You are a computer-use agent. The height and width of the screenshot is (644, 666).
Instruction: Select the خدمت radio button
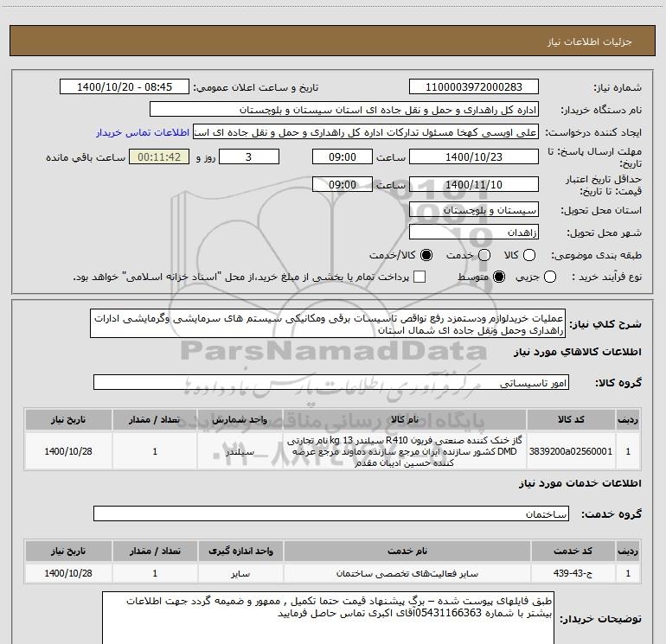coord(484,255)
